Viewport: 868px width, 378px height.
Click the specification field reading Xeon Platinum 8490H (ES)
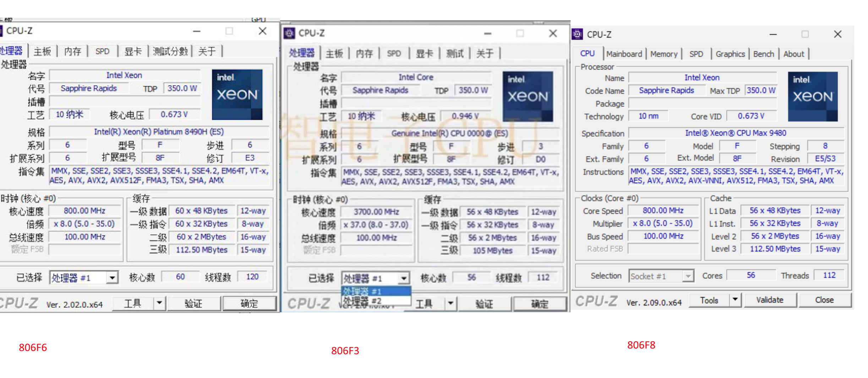(159, 132)
